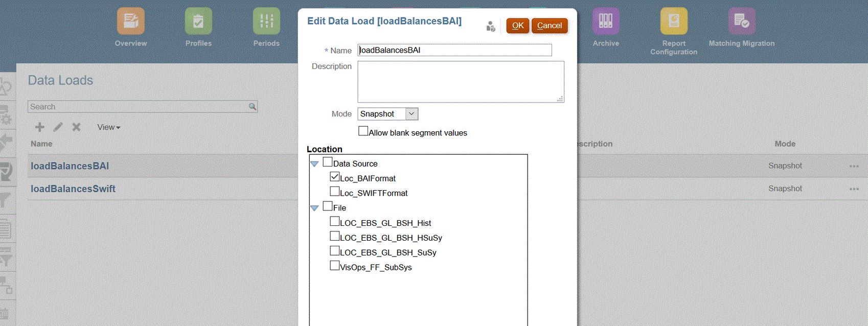The height and width of the screenshot is (326, 868).
Task: Open the Matching Migration icon
Action: tap(741, 21)
